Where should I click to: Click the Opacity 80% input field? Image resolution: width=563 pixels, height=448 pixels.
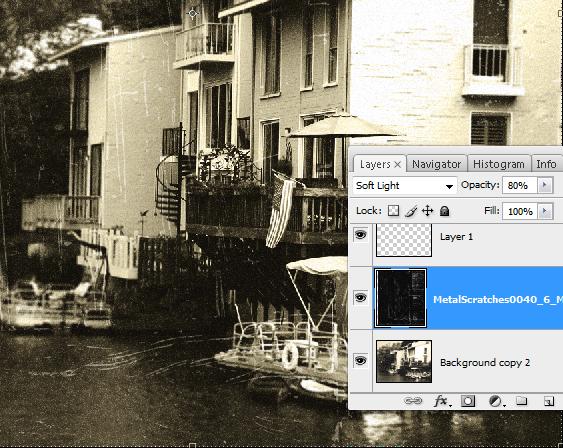pos(520,186)
